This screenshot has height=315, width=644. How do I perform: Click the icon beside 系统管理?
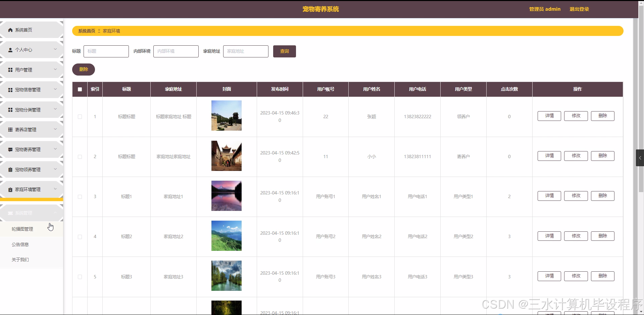pyautogui.click(x=10, y=213)
